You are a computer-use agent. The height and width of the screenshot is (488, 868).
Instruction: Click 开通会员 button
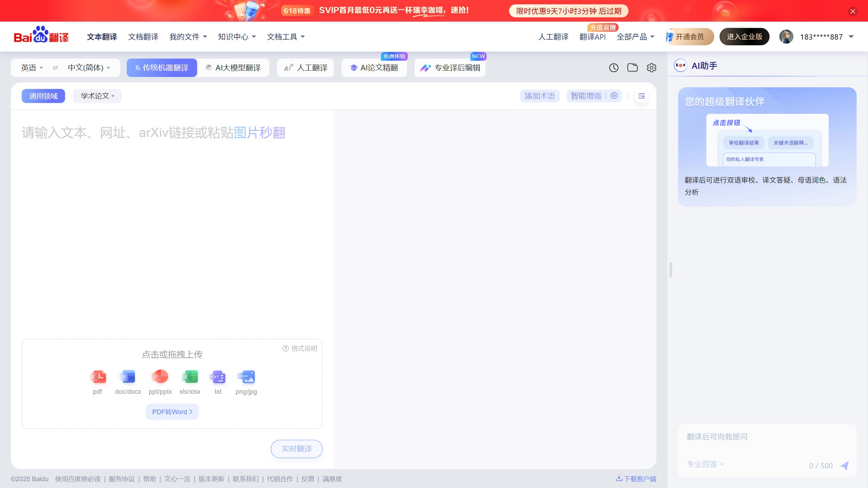pyautogui.click(x=689, y=37)
